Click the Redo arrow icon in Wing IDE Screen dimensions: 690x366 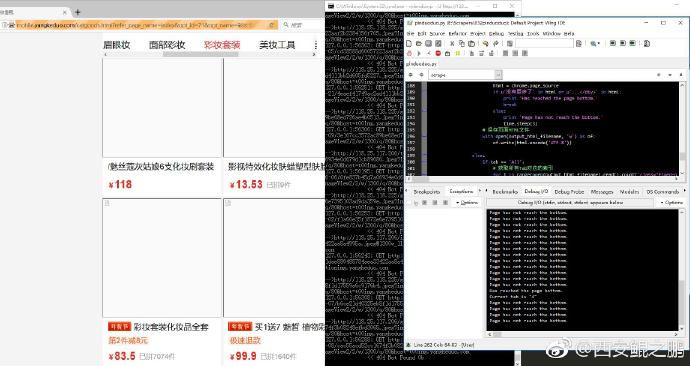pyautogui.click(x=495, y=44)
